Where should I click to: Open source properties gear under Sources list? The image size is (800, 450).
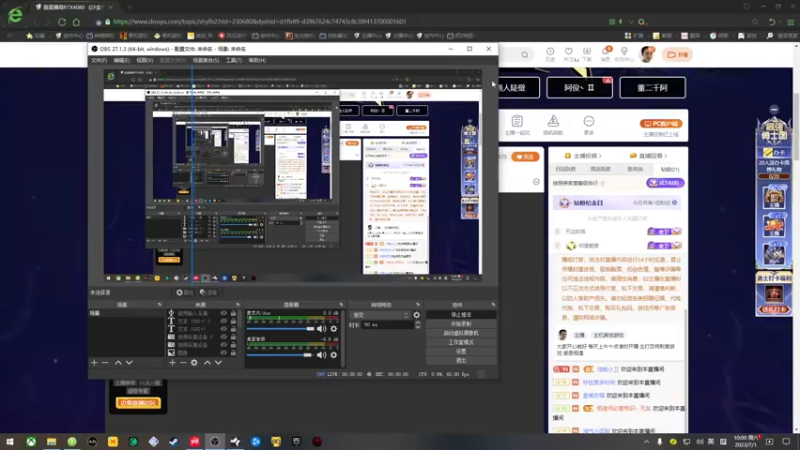click(194, 362)
